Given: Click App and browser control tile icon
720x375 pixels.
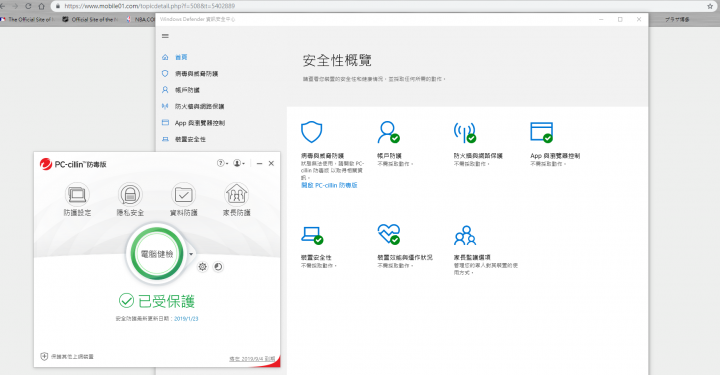Looking at the screenshot, I should coord(541,132).
